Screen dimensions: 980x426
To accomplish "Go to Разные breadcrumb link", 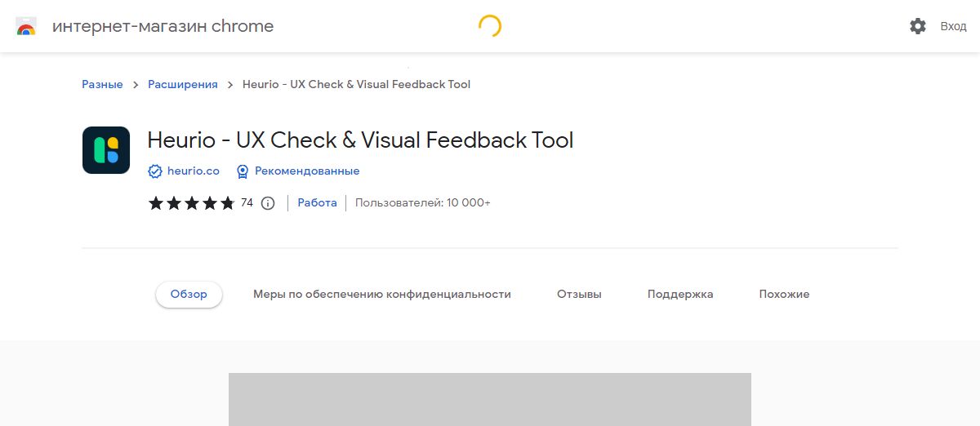I will click(x=102, y=84).
